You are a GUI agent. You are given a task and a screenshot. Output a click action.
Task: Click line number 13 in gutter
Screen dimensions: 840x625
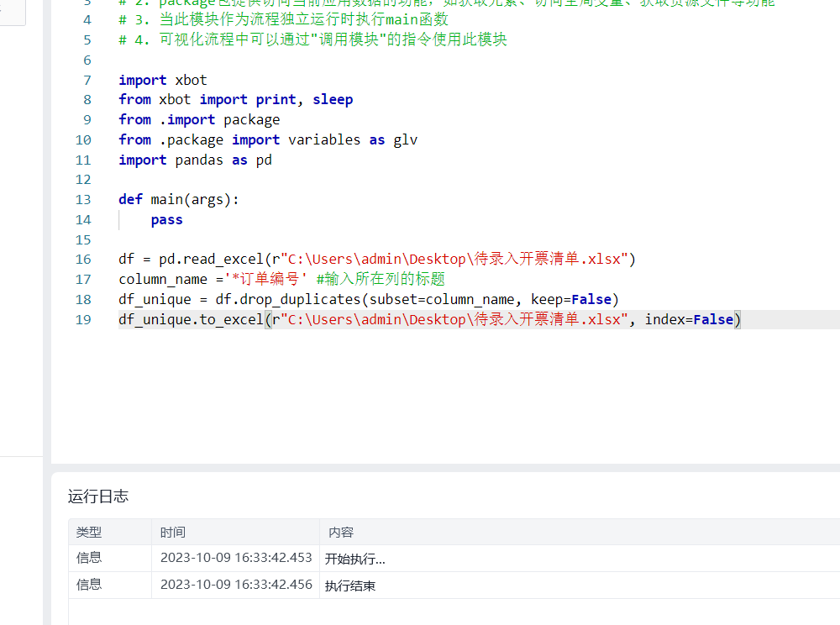(82, 199)
